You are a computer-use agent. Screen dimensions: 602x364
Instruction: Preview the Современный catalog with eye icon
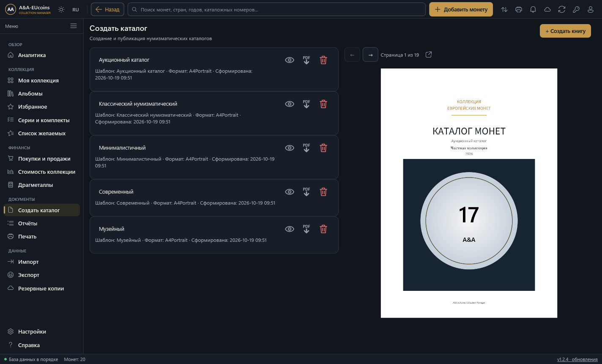[290, 192]
